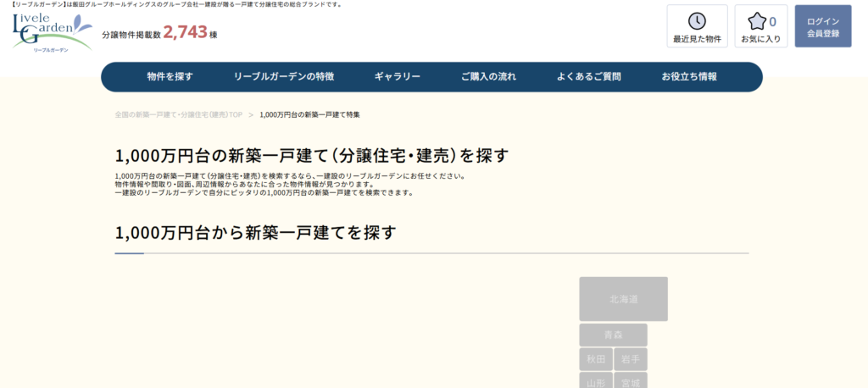
Task: Select 北海道 on the region map
Action: pyautogui.click(x=623, y=299)
